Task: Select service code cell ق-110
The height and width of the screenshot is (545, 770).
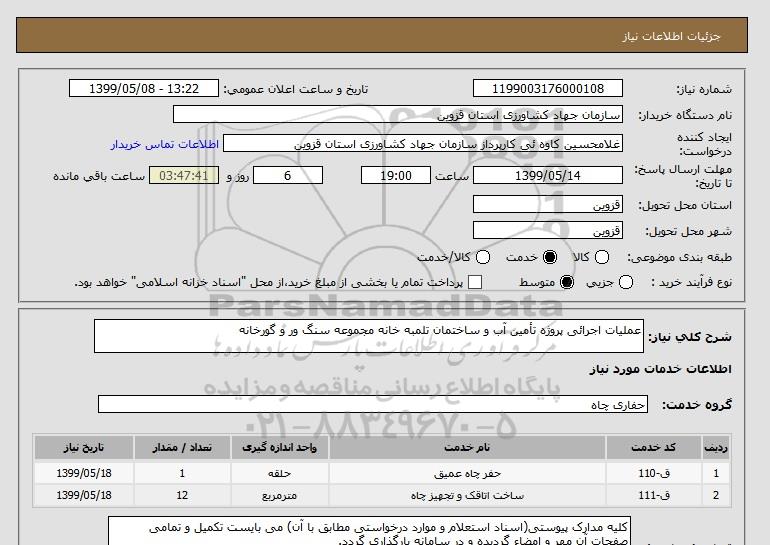Action: 654,473
